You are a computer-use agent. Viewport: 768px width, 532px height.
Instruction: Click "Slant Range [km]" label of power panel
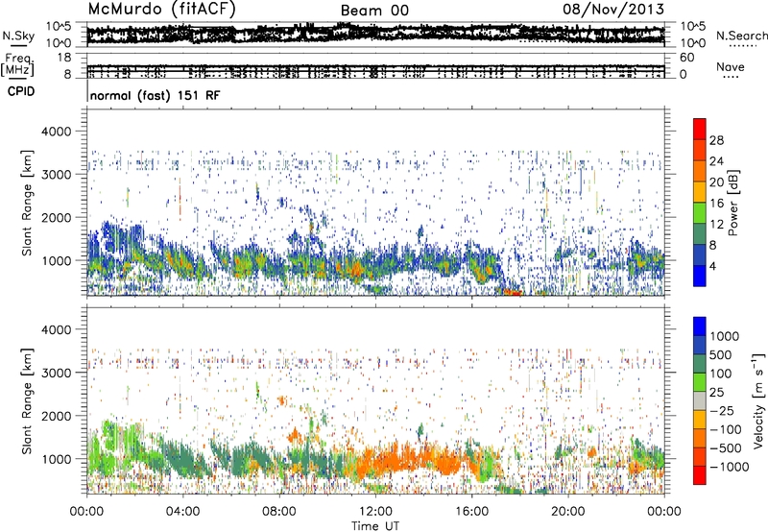click(27, 203)
